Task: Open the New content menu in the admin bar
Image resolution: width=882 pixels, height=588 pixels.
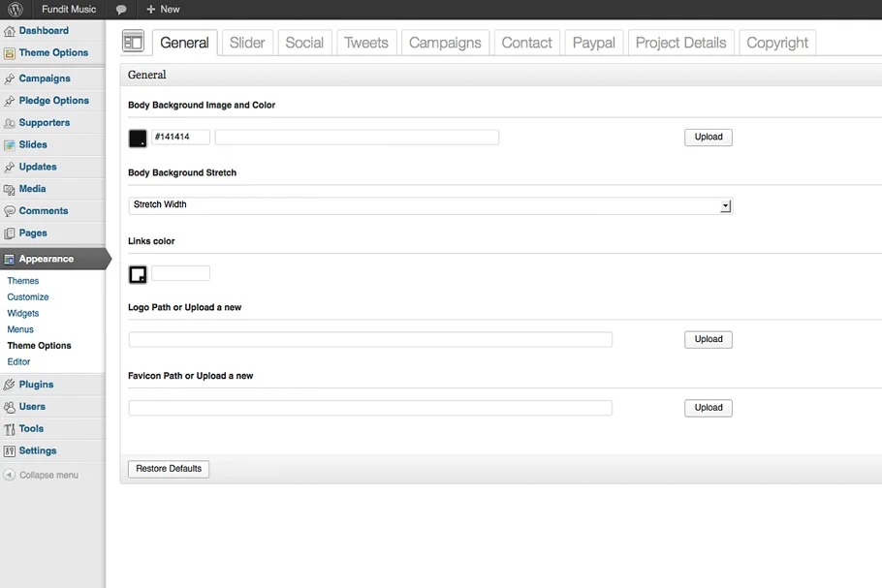Action: [163, 10]
